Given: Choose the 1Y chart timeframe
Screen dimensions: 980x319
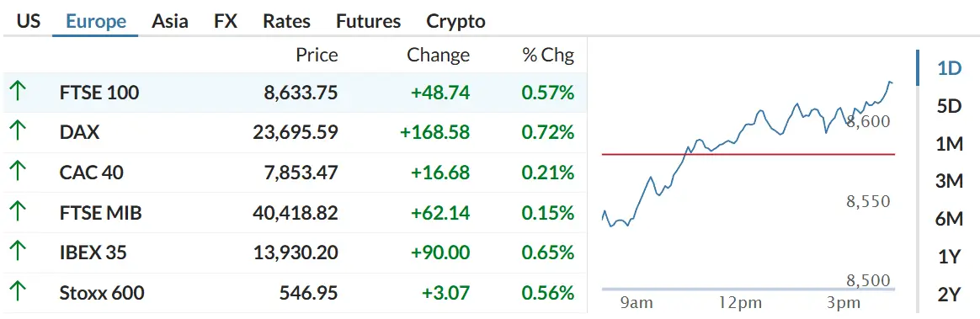Looking at the screenshot, I should pos(949,257).
